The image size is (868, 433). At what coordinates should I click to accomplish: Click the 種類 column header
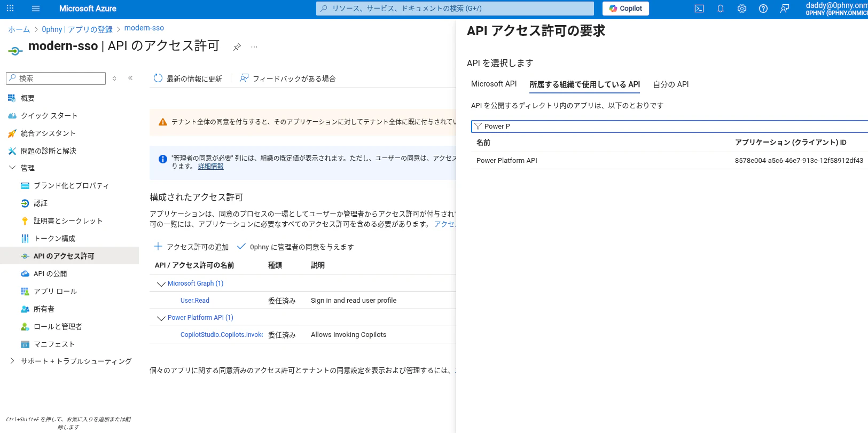tap(275, 265)
